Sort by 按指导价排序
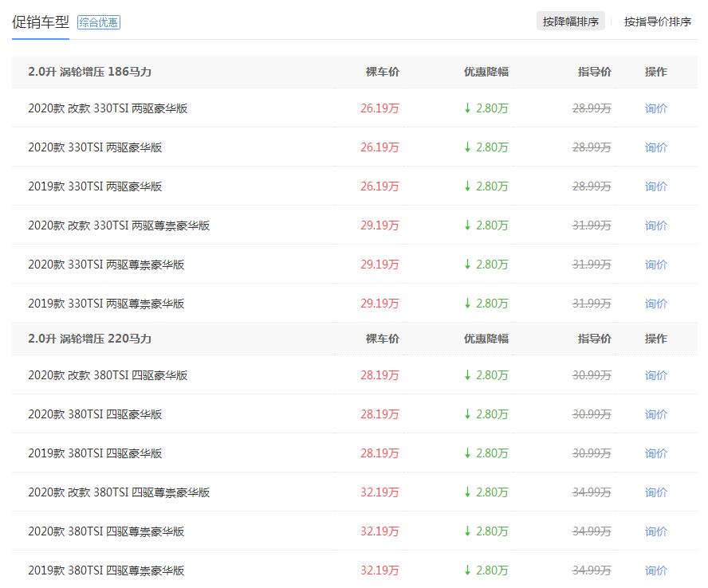Screen dimensions: 708x588 click(658, 22)
